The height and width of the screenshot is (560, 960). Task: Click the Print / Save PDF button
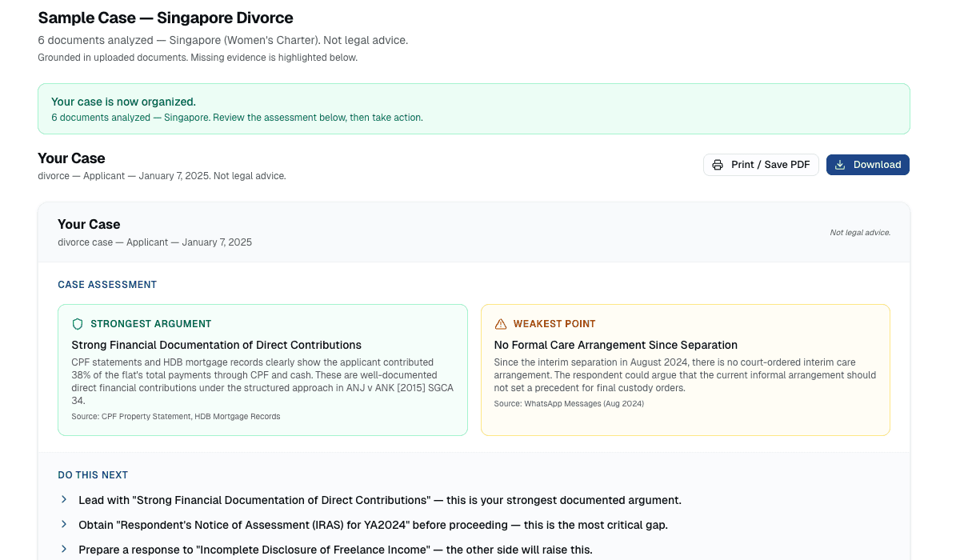click(761, 164)
